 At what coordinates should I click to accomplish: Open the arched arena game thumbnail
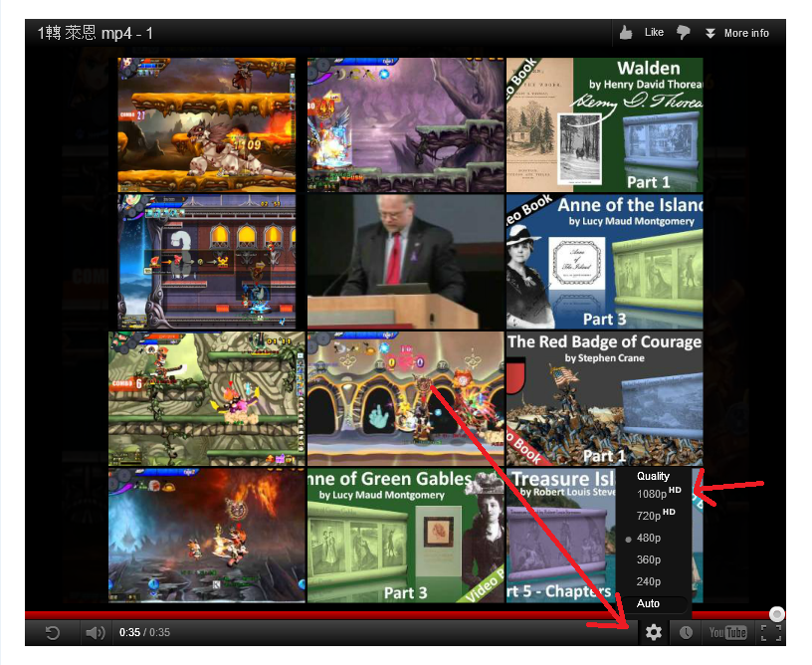[x=405, y=399]
